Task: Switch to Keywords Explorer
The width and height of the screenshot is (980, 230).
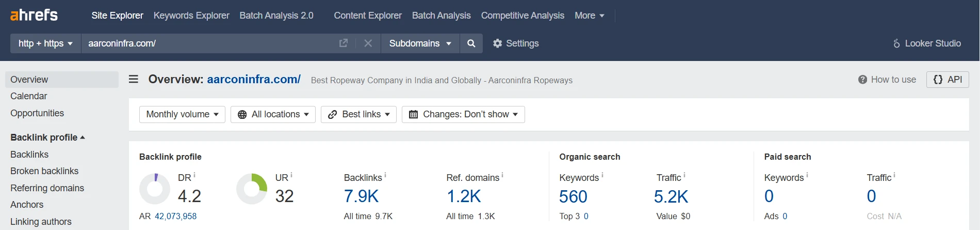Action: coord(191,16)
